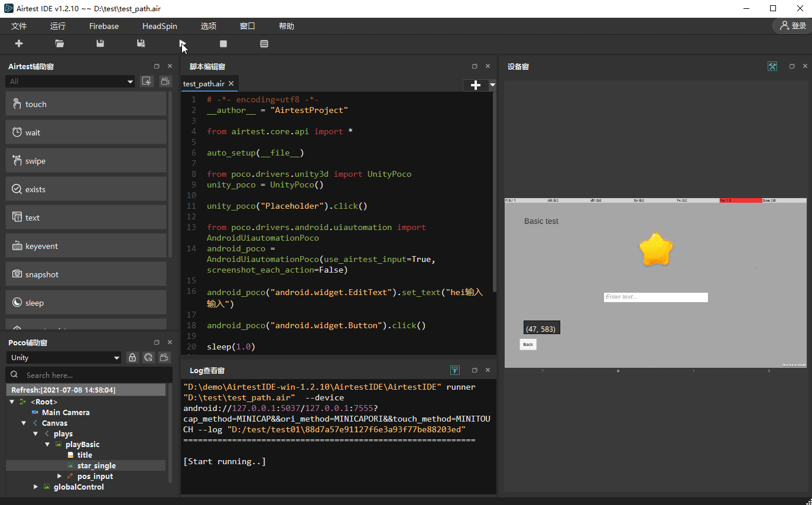Open a script via the folder toolbar icon
This screenshot has height=505, width=812.
[60, 43]
